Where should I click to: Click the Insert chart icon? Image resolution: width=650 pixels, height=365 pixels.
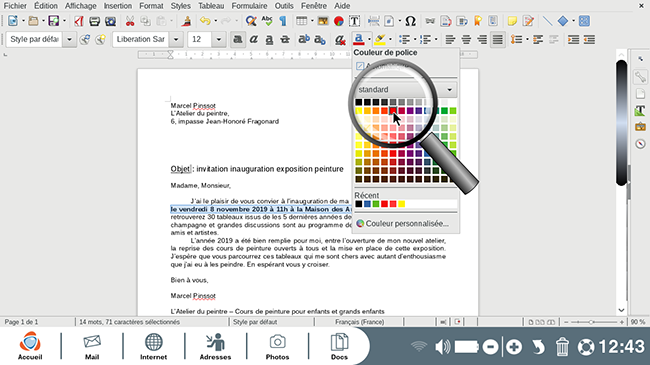(x=339, y=21)
